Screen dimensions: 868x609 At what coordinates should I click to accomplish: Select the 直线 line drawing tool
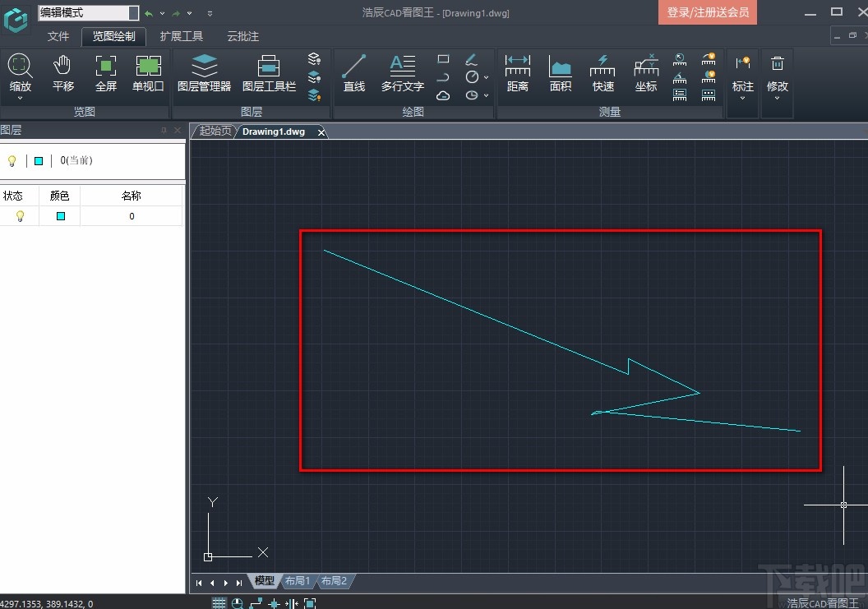click(x=354, y=73)
